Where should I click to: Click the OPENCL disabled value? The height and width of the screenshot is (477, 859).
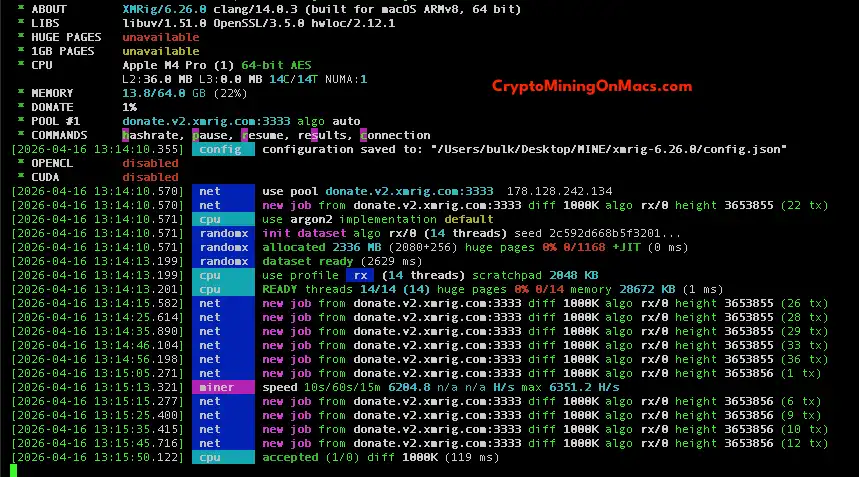coord(150,163)
